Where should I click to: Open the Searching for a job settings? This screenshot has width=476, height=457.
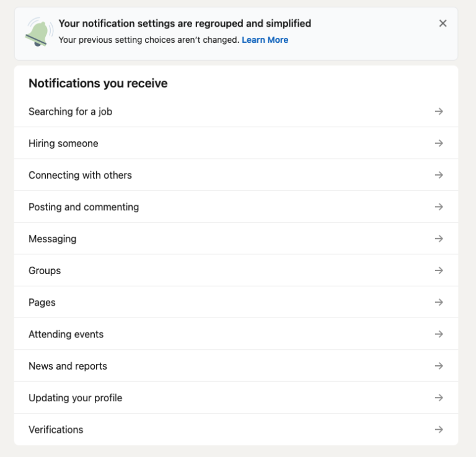coord(70,112)
